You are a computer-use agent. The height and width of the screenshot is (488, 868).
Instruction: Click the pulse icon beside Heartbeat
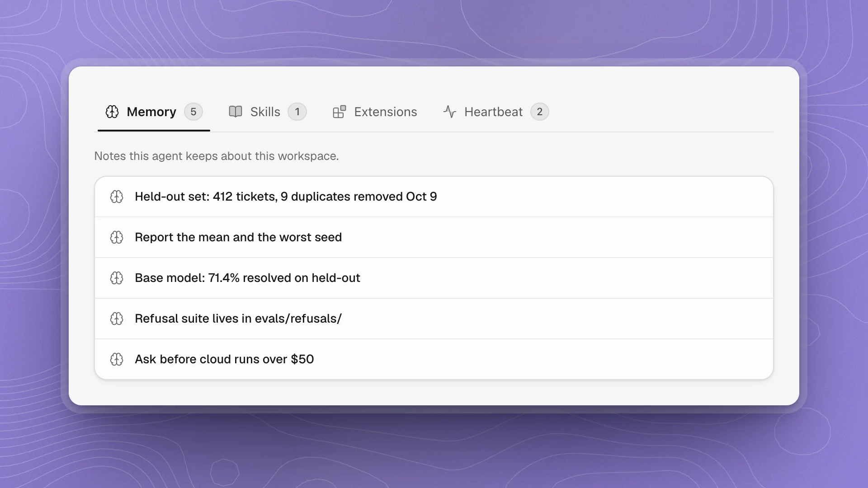[x=450, y=112]
